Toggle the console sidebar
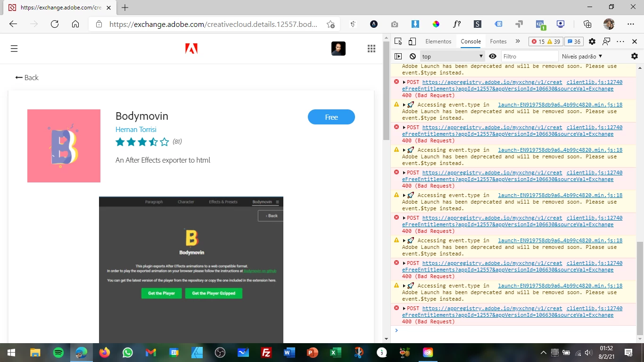Image resolution: width=644 pixels, height=362 pixels. click(x=398, y=56)
